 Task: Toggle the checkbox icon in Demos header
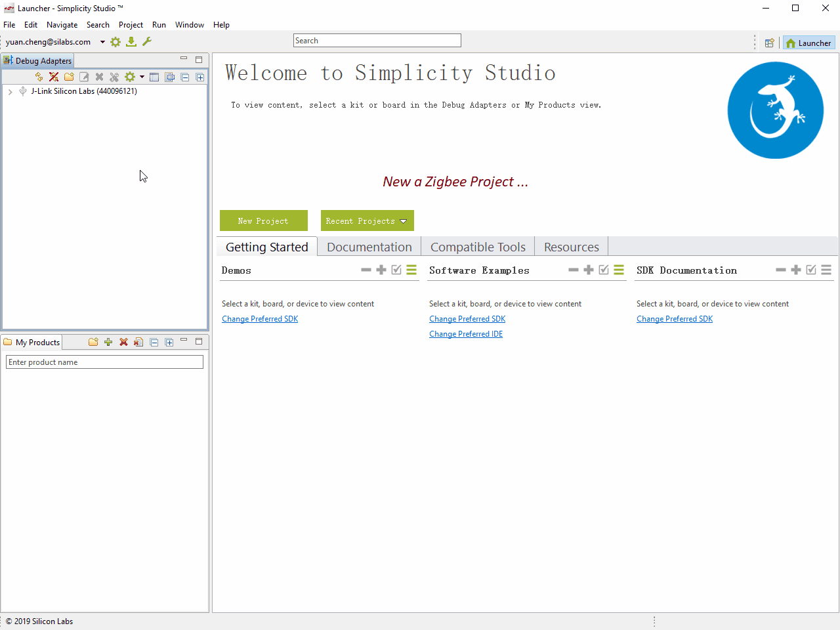tap(396, 270)
